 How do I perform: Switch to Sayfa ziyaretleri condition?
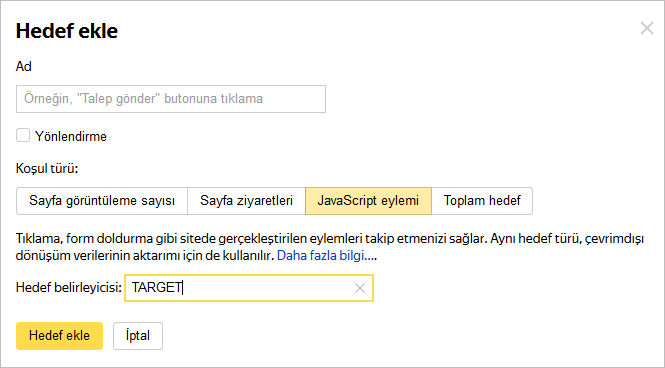[x=246, y=201]
